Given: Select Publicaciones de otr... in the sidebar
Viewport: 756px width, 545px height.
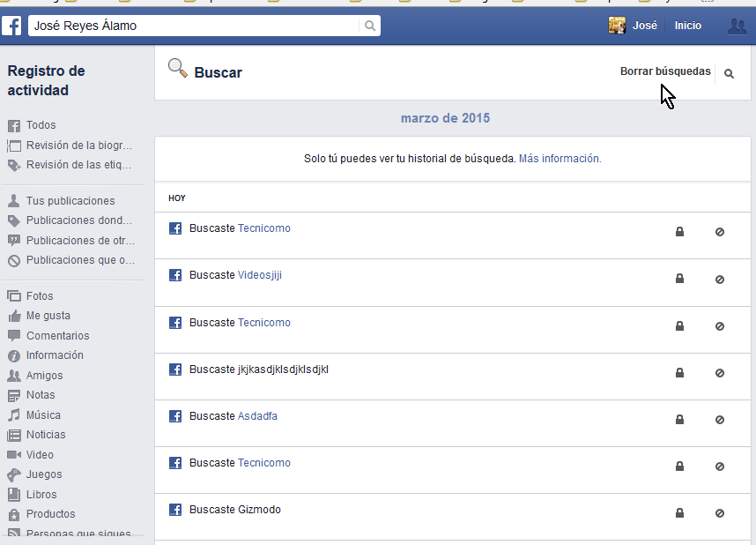Looking at the screenshot, I should pos(80,241).
